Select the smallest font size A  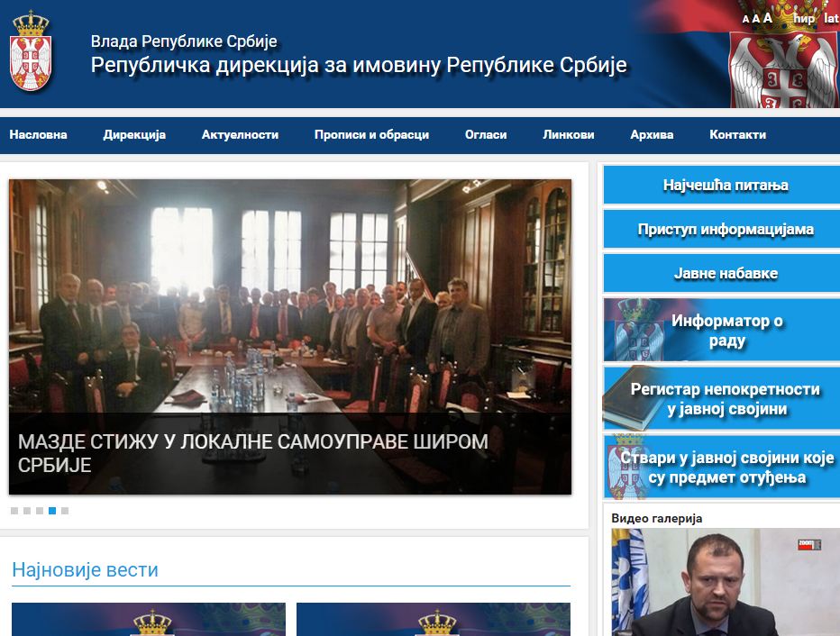pyautogui.click(x=745, y=20)
